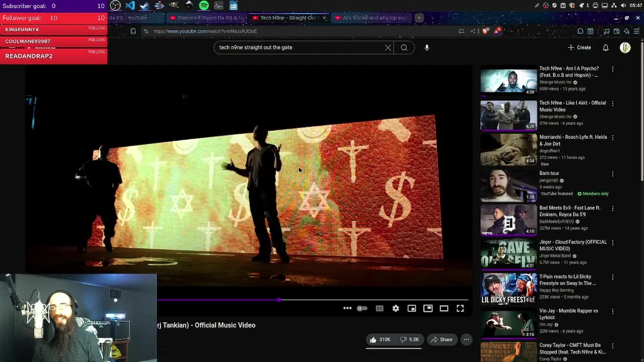Open the options menu for Like I Ain't video
644x362 pixels.
[612, 104]
